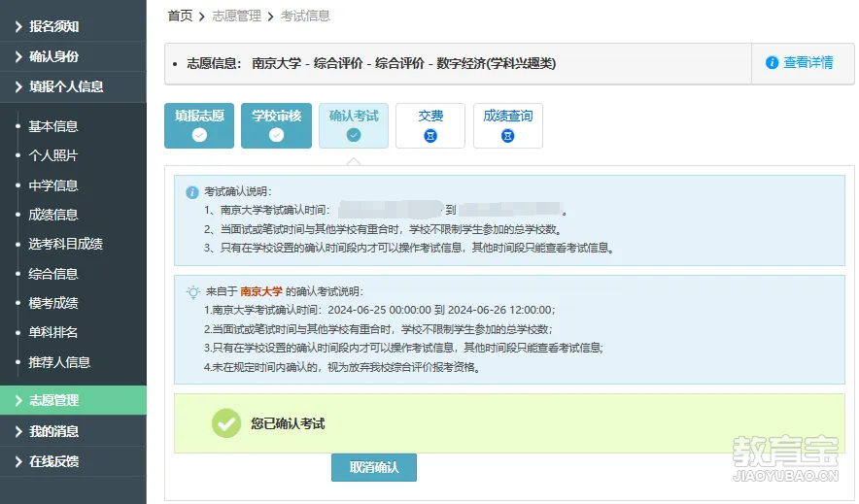Click the green confirmed checkmark icon
The height and width of the screenshot is (504, 859).
[226, 423]
